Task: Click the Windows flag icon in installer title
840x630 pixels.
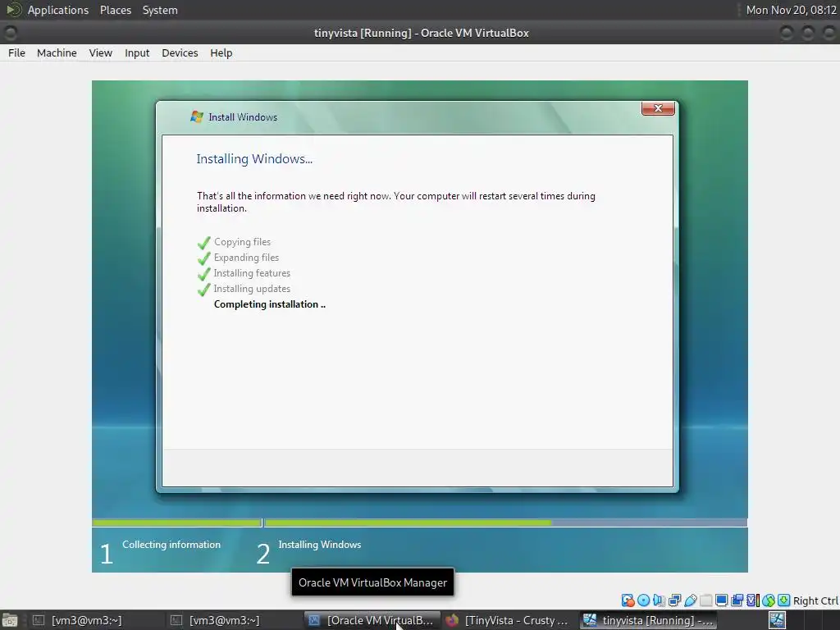Action: point(197,116)
